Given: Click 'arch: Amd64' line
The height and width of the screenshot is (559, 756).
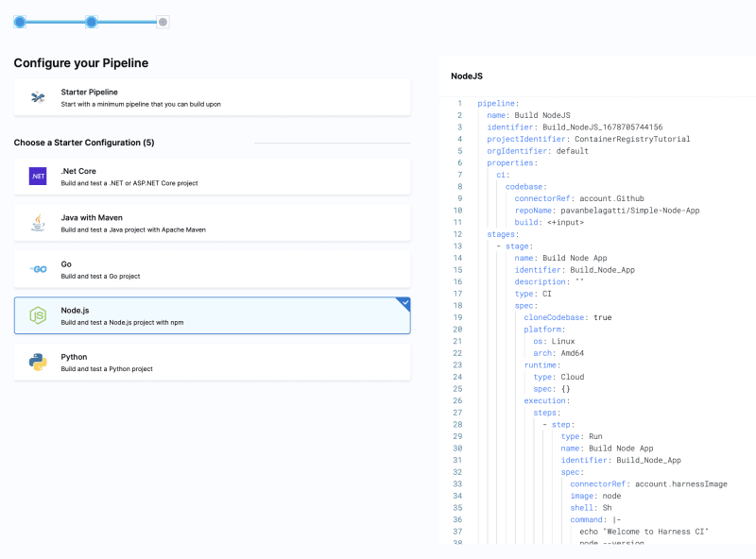Looking at the screenshot, I should [558, 353].
